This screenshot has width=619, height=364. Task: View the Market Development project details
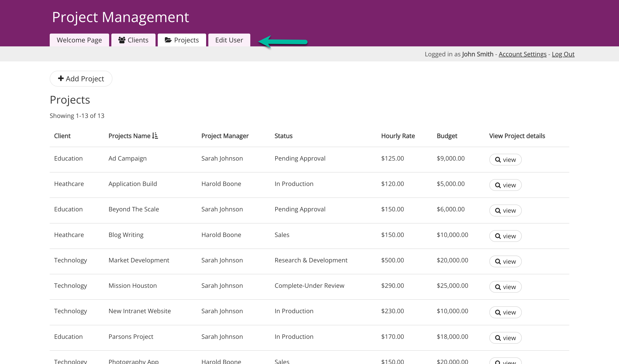(x=505, y=261)
